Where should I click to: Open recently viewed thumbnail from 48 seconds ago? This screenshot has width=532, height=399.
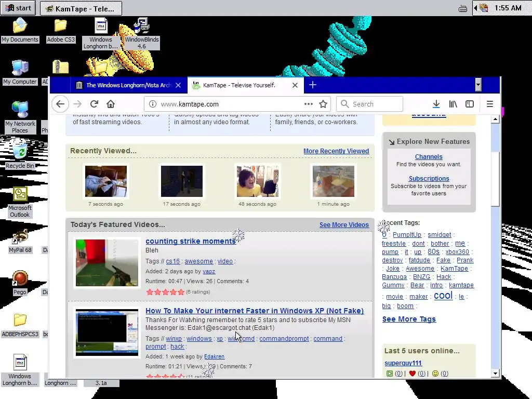[x=258, y=181]
